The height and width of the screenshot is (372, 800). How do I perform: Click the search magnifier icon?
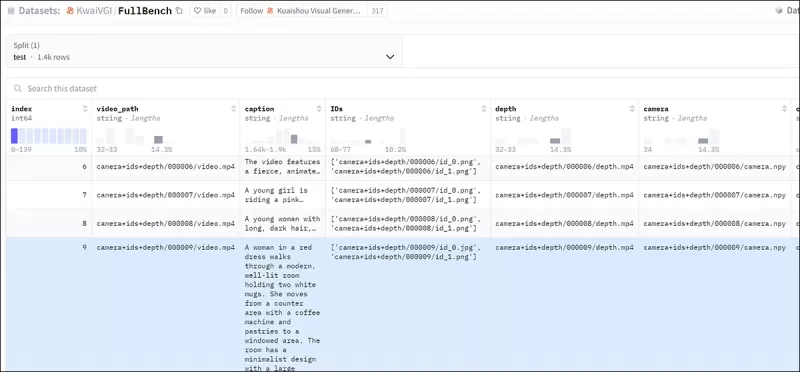pos(18,89)
